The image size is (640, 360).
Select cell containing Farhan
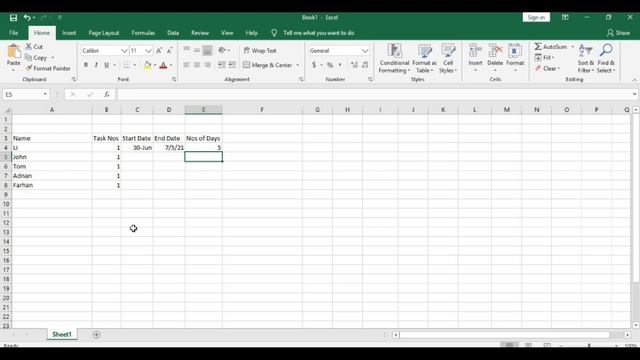pyautogui.click(x=52, y=185)
